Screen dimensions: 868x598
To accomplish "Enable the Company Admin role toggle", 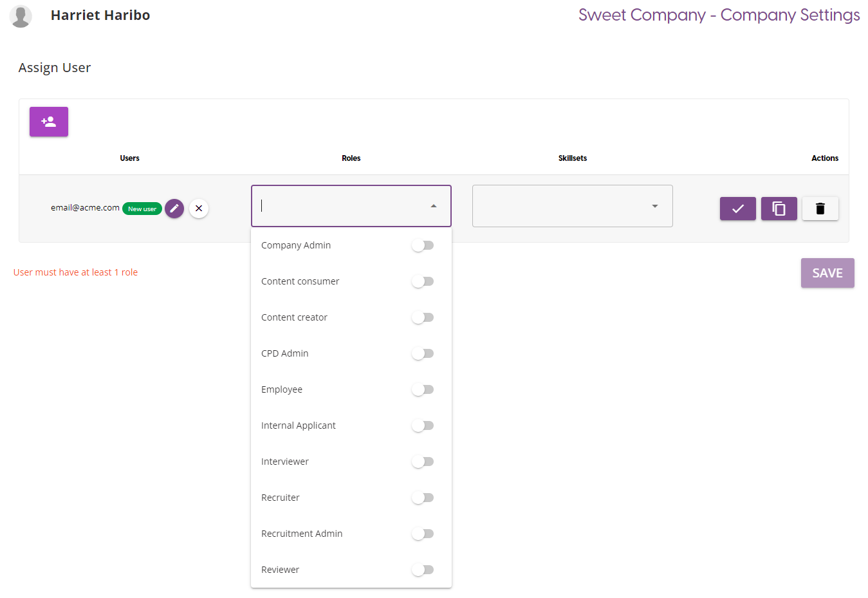I will pos(423,245).
